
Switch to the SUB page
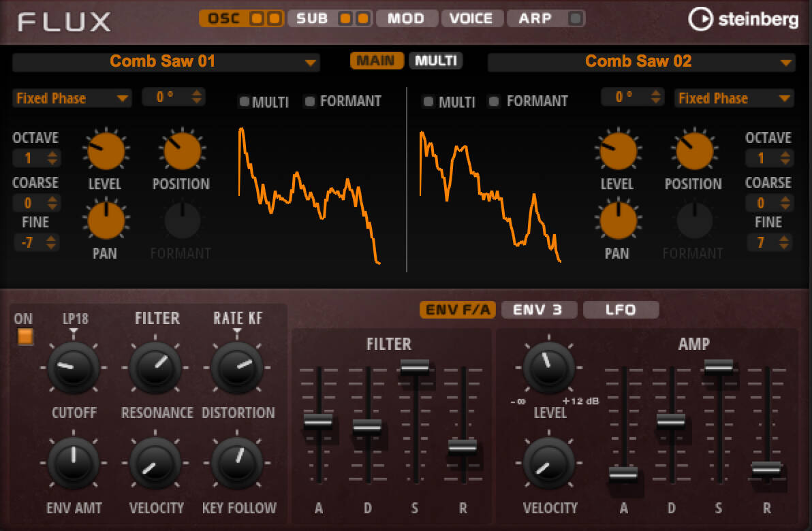[x=312, y=18]
